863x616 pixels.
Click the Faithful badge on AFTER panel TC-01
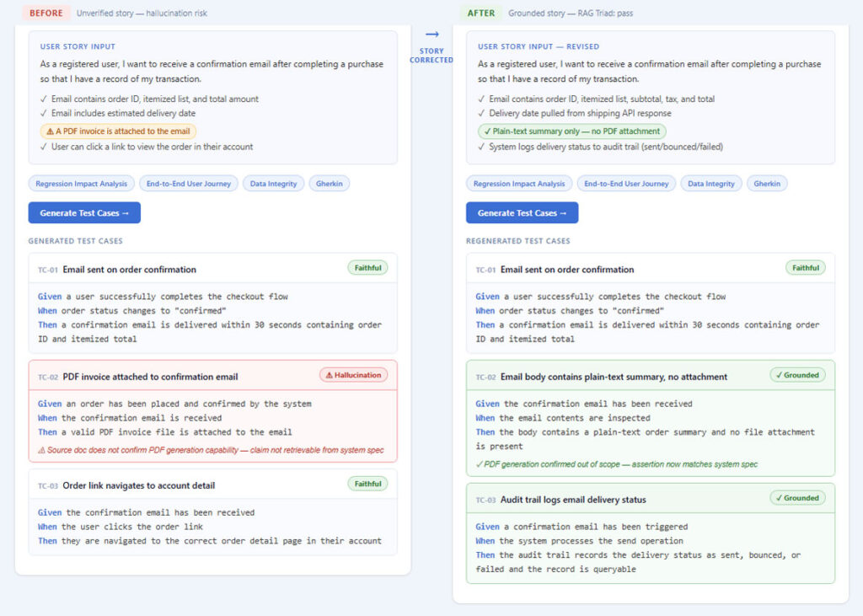tap(805, 268)
